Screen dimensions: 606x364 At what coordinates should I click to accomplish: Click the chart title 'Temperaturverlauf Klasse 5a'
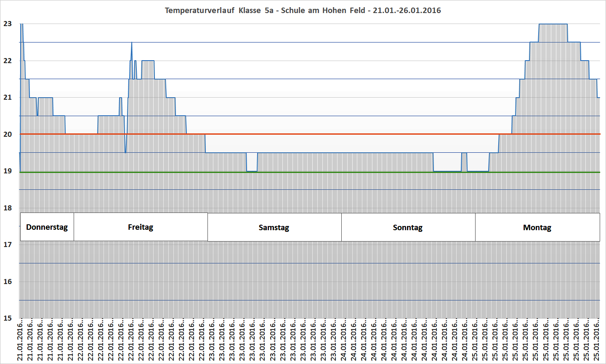tap(303, 11)
